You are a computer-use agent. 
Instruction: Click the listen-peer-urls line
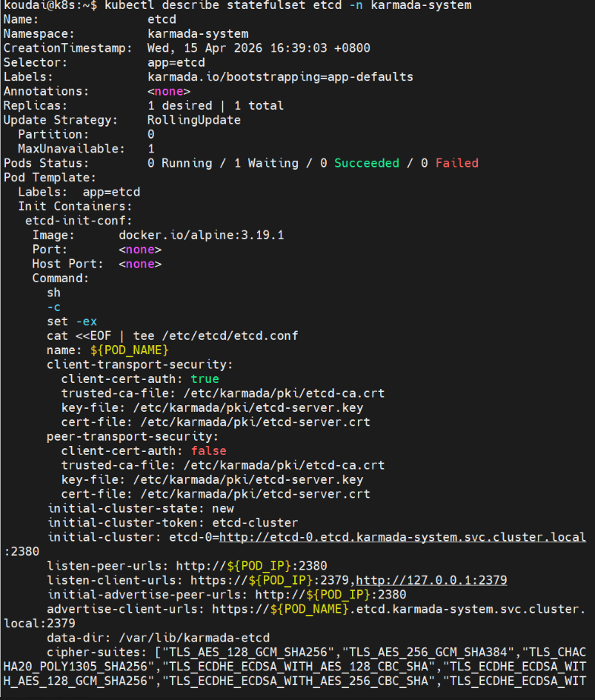(x=187, y=566)
